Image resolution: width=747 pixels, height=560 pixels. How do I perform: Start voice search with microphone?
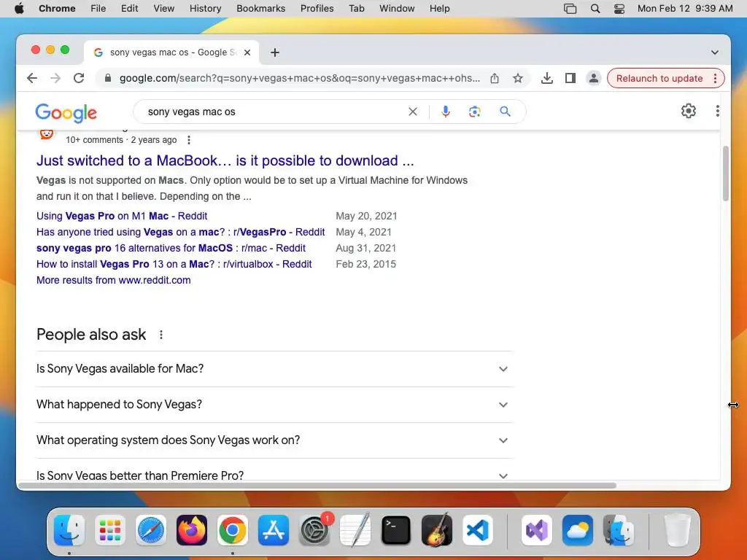pyautogui.click(x=446, y=112)
